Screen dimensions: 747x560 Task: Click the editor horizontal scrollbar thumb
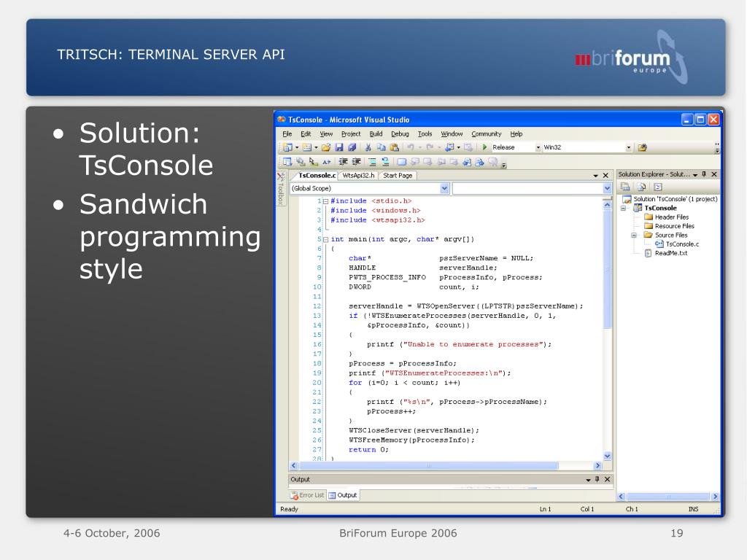click(x=428, y=466)
